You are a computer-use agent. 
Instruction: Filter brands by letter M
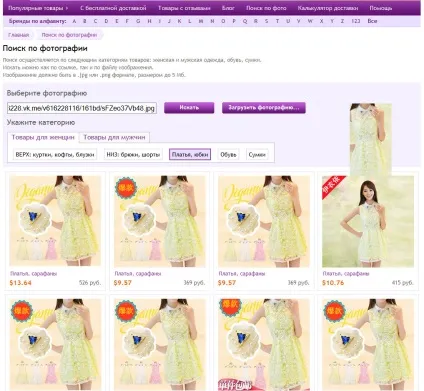(201, 21)
